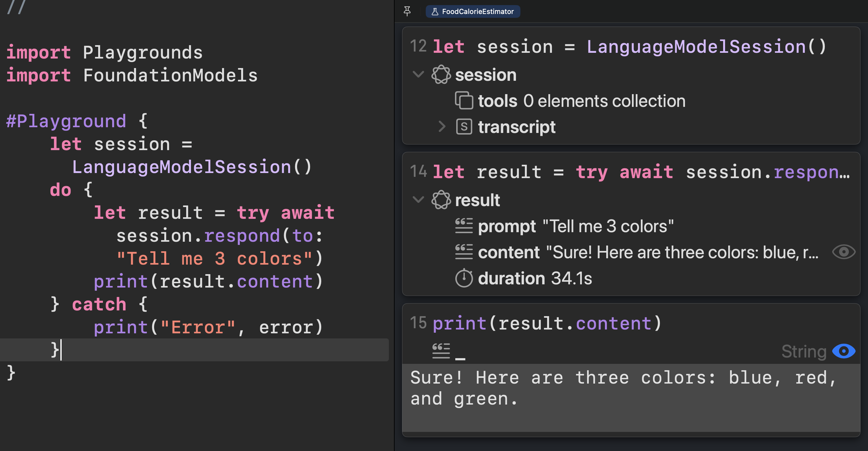
Task: Click the prompt quote icon
Action: (464, 226)
